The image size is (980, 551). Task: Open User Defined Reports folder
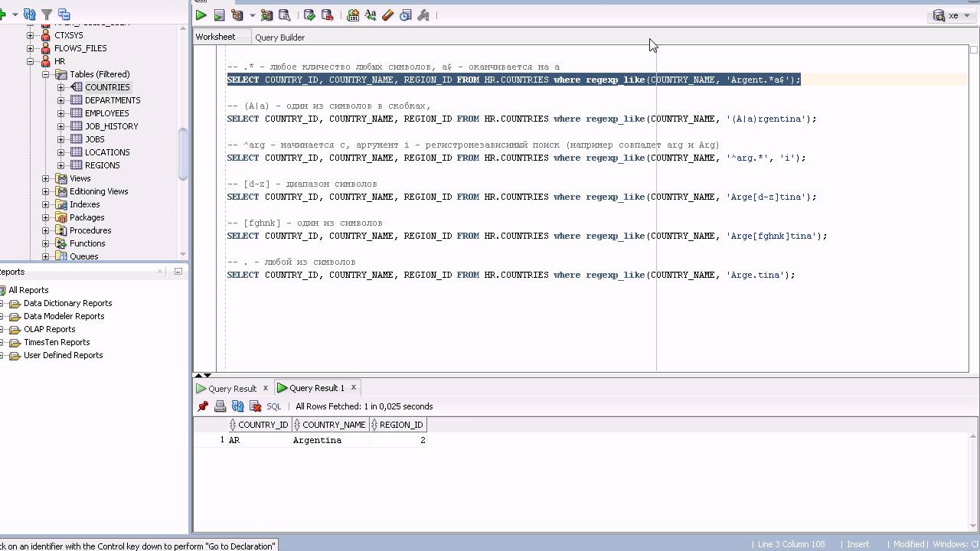[x=63, y=355]
